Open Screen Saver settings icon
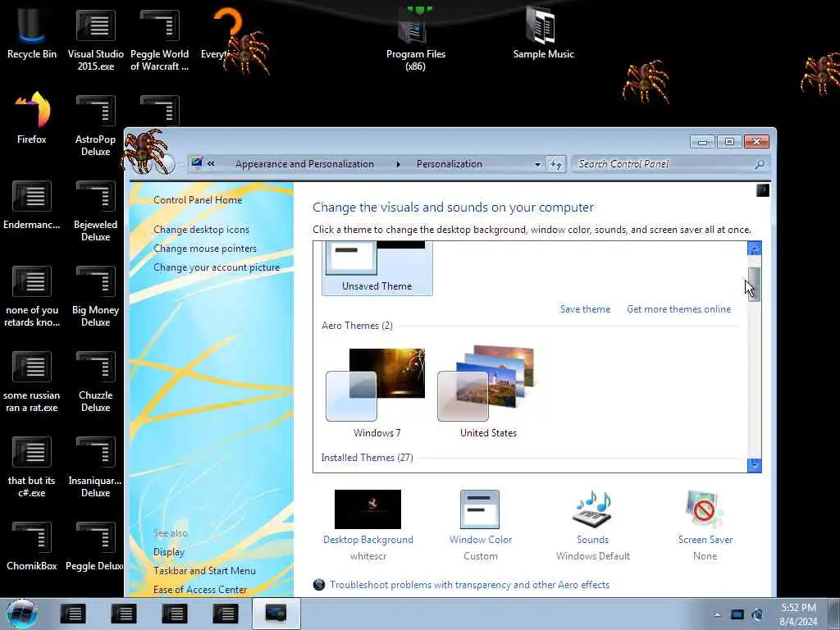This screenshot has width=840, height=630. pos(705,509)
